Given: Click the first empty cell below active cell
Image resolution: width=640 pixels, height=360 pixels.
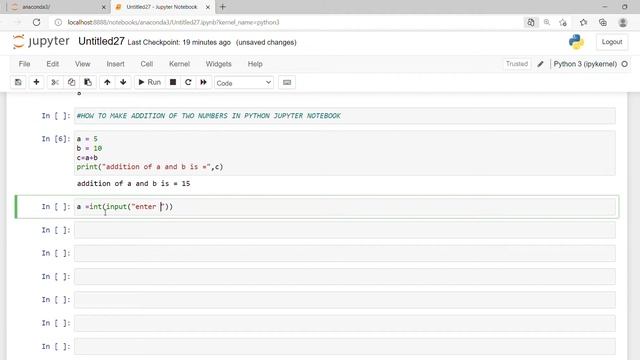Looking at the screenshot, I should coord(344,230).
